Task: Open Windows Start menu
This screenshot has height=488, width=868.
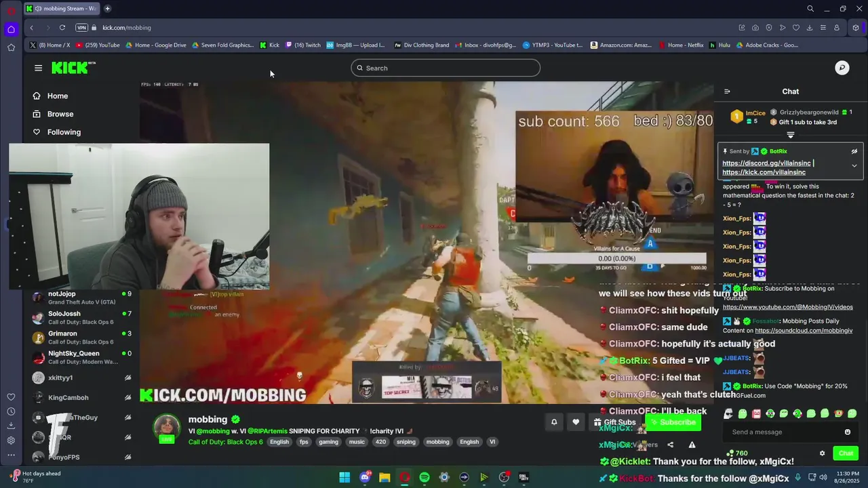Action: 344,477
